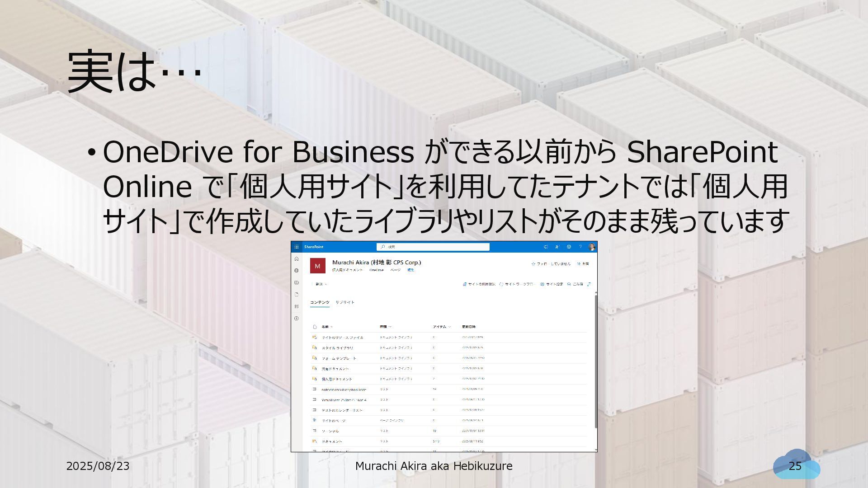
Task: Click footer text Murachi Akira aka Hebikuzure
Action: tap(434, 466)
